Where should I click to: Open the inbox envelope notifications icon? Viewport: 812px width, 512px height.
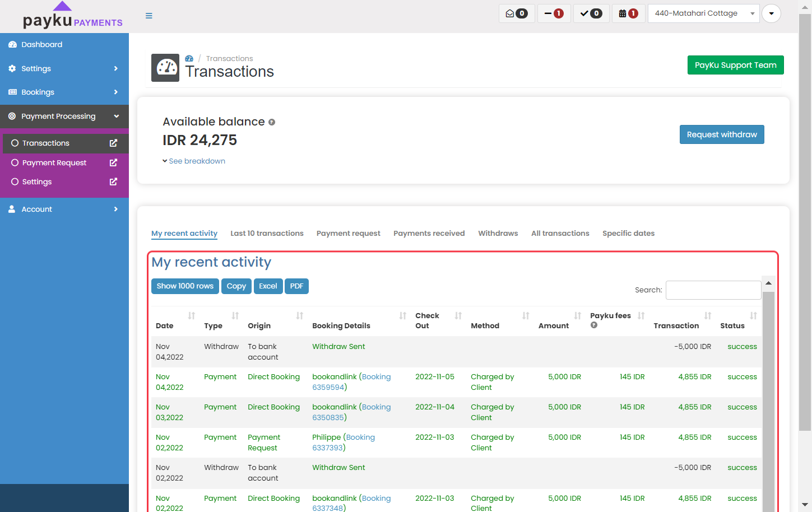click(x=516, y=13)
